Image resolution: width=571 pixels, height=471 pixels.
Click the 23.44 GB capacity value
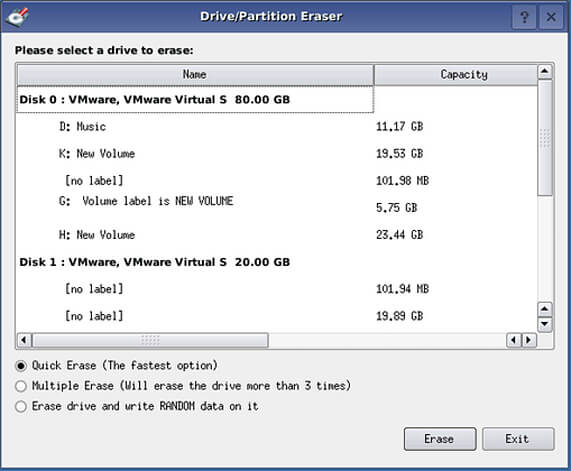pos(399,235)
